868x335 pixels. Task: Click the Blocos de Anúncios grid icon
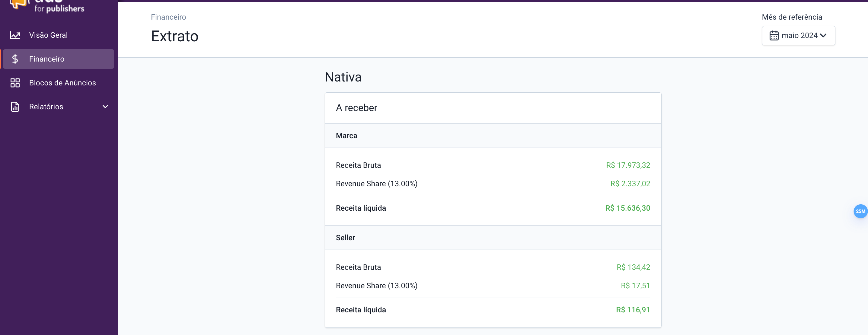coord(15,83)
